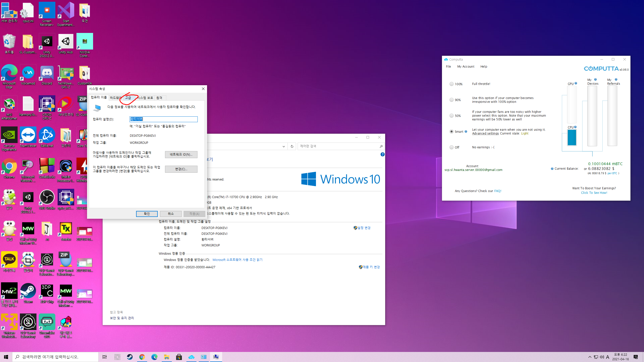Click the blue help icon in the Control Panel window

coord(382,154)
